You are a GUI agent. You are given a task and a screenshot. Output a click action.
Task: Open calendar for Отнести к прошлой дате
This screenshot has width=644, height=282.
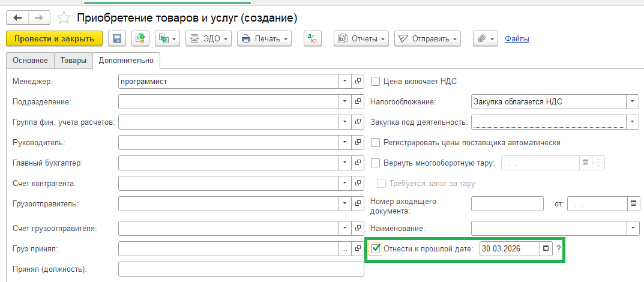point(546,248)
